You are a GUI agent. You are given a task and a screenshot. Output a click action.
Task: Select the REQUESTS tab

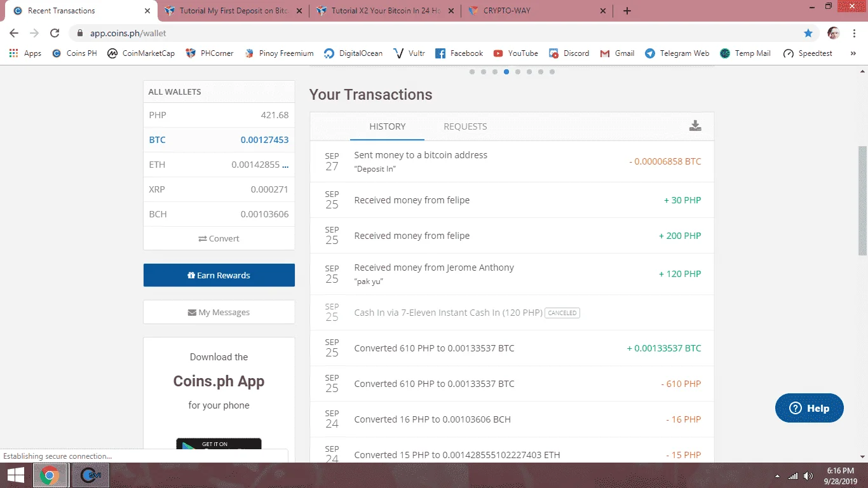(x=465, y=126)
